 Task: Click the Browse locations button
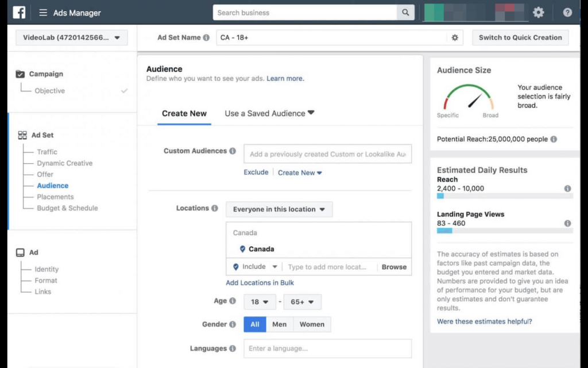tap(394, 267)
